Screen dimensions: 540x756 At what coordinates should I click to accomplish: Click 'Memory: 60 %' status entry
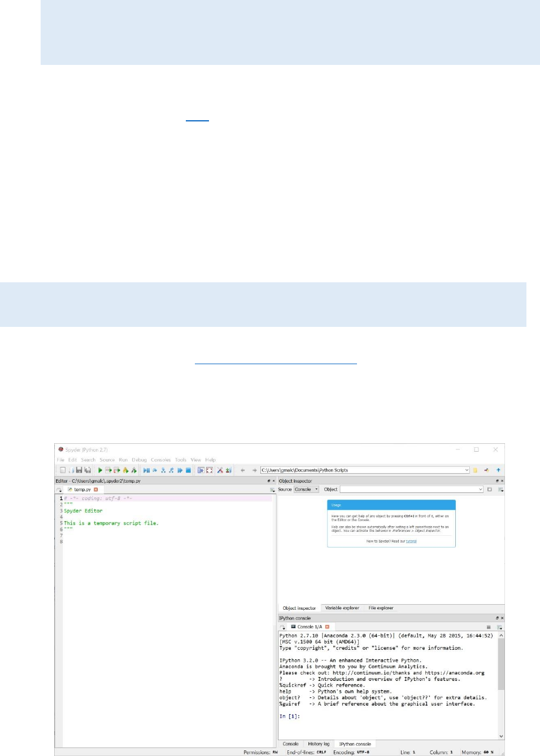click(x=477, y=752)
